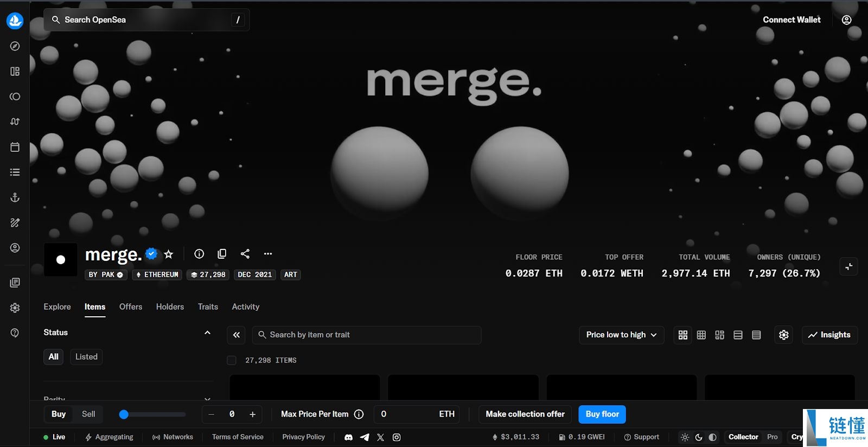The image size is (868, 447).
Task: Open the compass Discover icon in sidebar
Action: [x=15, y=46]
